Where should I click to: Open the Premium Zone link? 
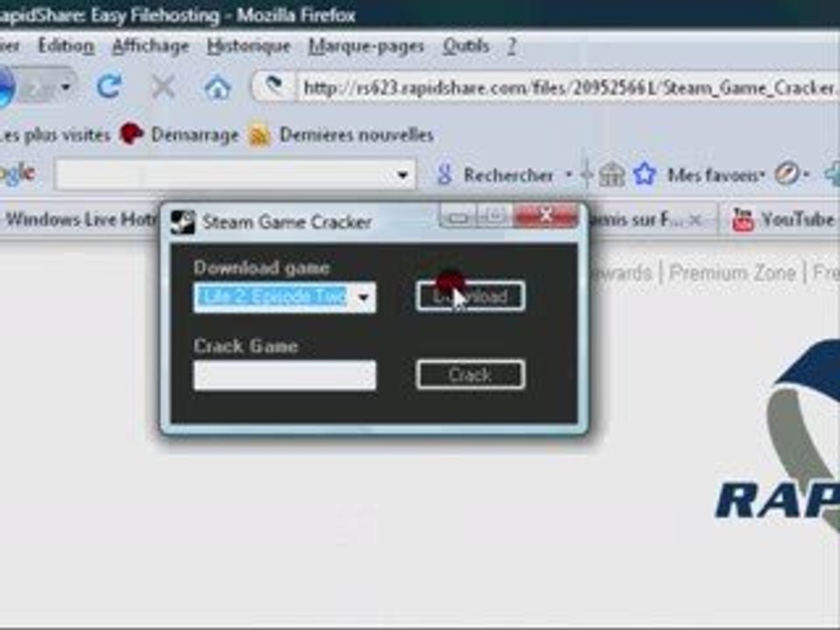tap(731, 273)
